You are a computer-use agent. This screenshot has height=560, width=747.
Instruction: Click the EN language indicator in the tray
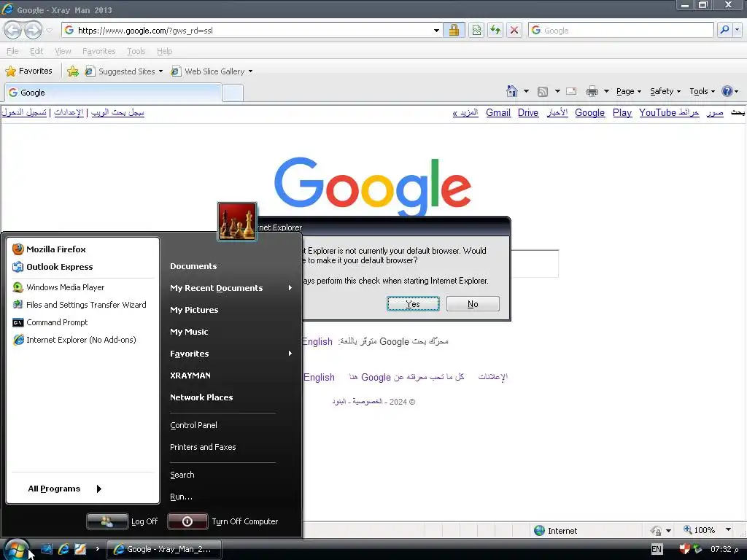(x=657, y=549)
